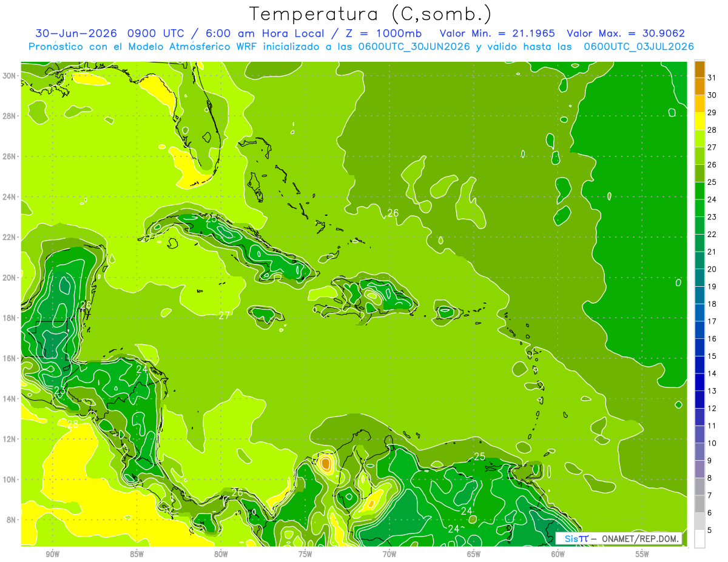This screenshot has height=562, width=728.
Task: Click the 20N latitude axis label
Action: point(10,278)
